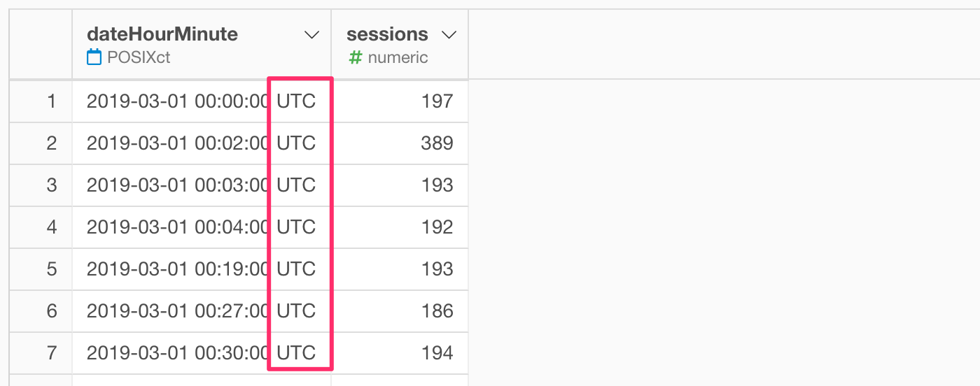Select row number 4
This screenshot has width=980, height=386.
point(41,227)
